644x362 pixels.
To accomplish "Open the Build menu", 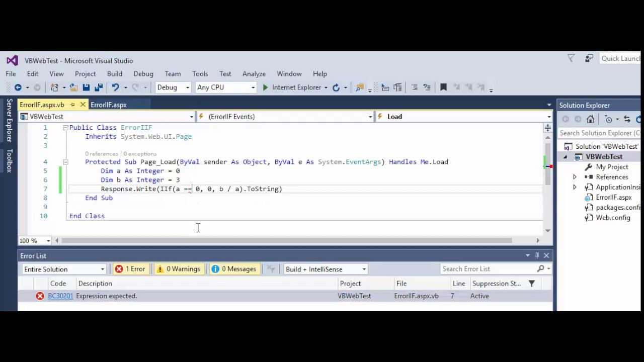I will pyautogui.click(x=114, y=74).
